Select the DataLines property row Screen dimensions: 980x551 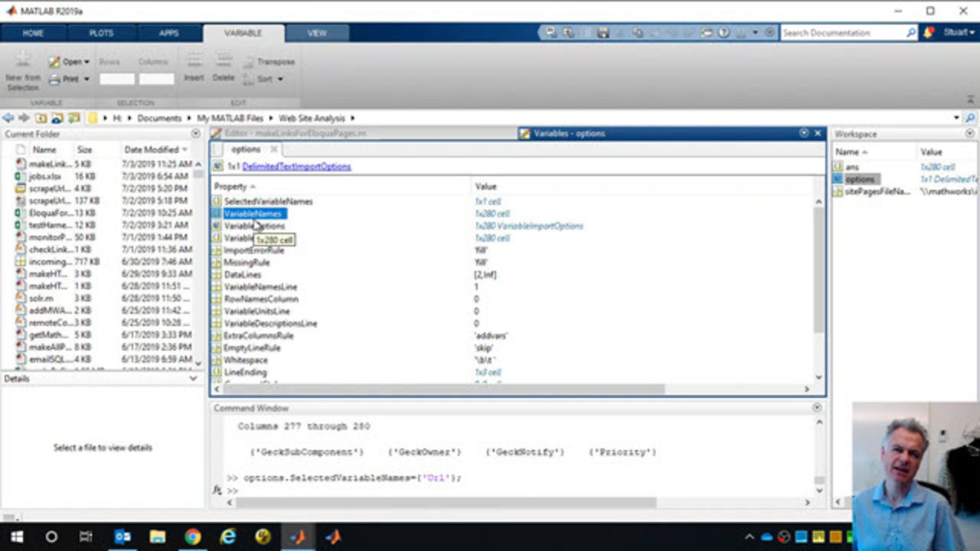pyautogui.click(x=243, y=275)
